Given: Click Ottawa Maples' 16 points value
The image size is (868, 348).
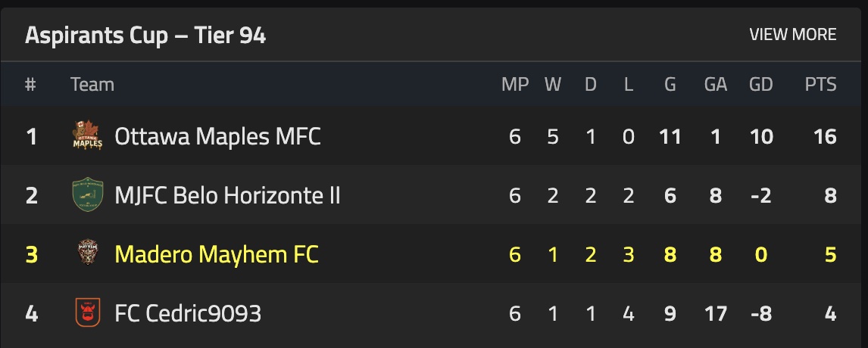Looking at the screenshot, I should tap(824, 137).
